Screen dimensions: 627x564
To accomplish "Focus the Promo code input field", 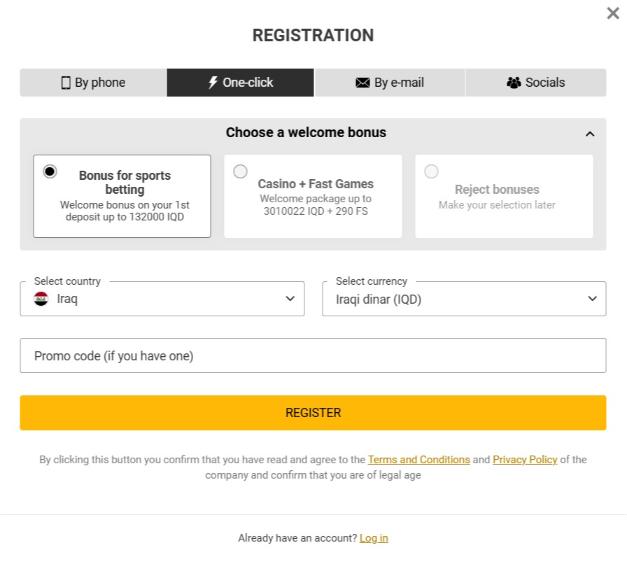I will point(313,356).
